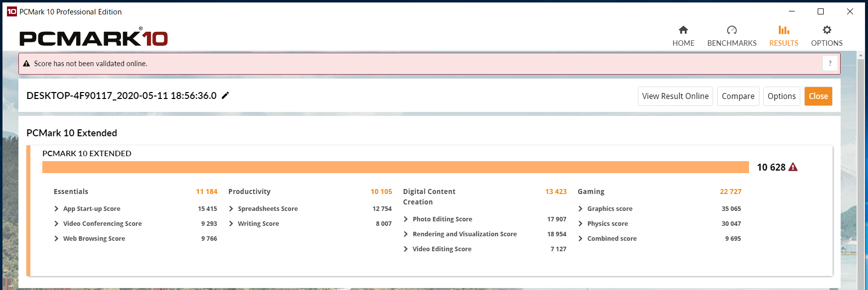Image resolution: width=868 pixels, height=290 pixels.
Task: Open the OPTIONS tab label
Action: click(x=827, y=43)
